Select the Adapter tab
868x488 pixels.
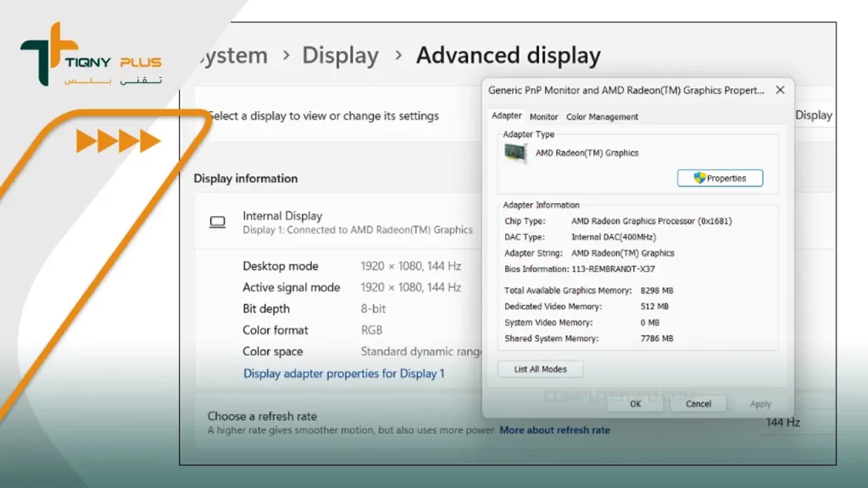tap(507, 116)
